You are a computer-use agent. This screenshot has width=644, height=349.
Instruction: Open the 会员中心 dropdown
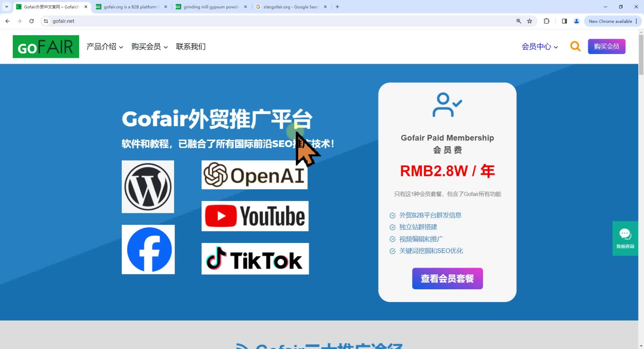[539, 47]
